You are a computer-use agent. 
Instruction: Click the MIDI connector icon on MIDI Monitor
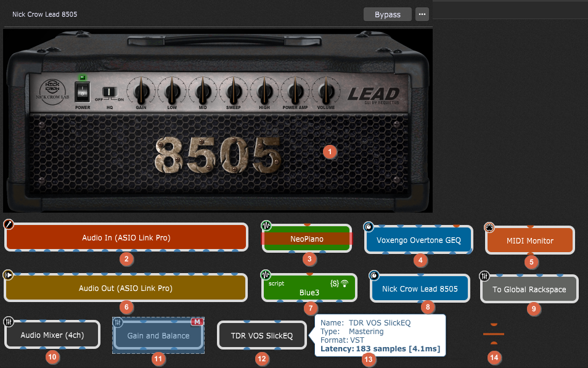(x=489, y=227)
